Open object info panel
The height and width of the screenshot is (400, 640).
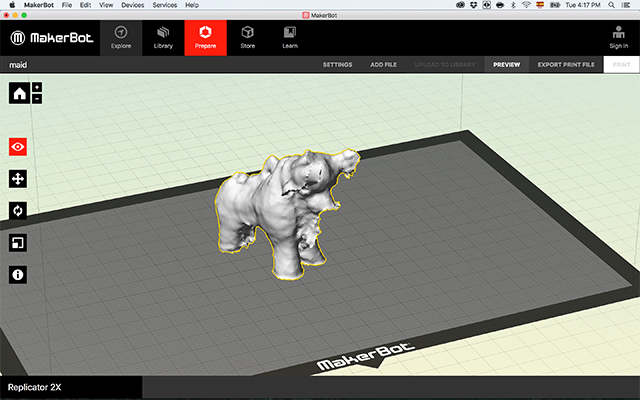coord(18,275)
